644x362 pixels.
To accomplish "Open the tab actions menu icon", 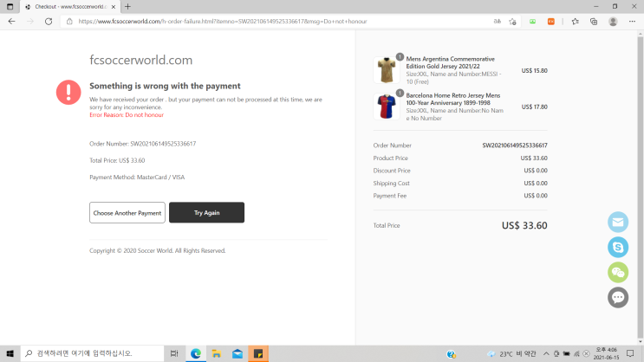I will coord(10,7).
